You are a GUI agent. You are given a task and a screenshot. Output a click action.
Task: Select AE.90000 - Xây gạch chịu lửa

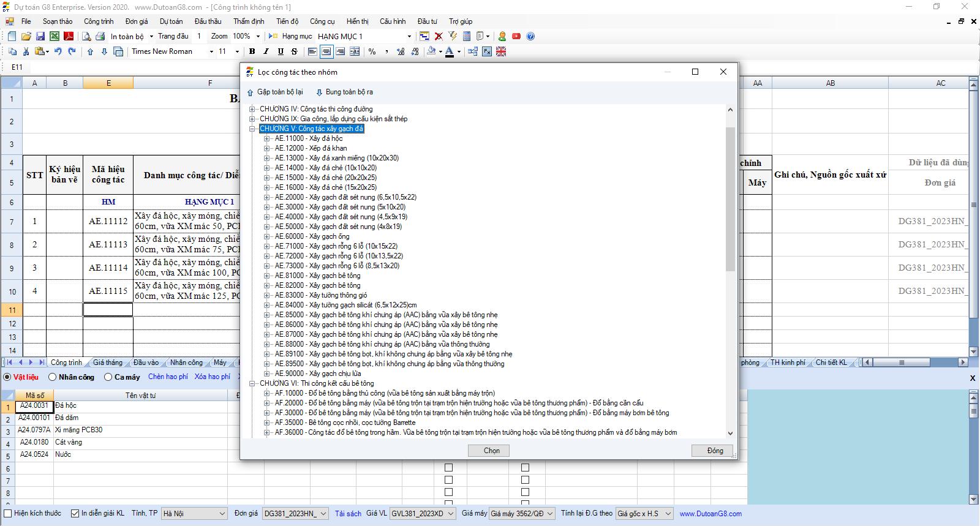pyautogui.click(x=318, y=374)
